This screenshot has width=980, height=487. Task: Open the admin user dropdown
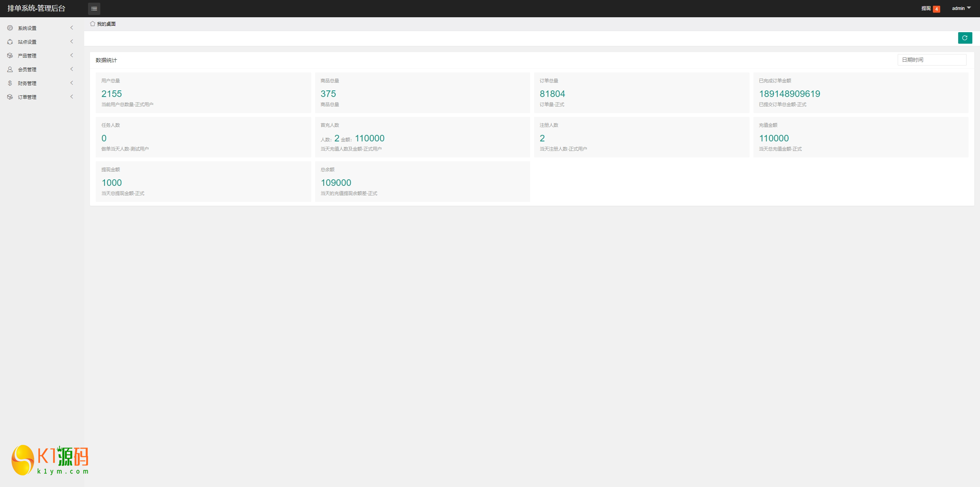click(961, 8)
